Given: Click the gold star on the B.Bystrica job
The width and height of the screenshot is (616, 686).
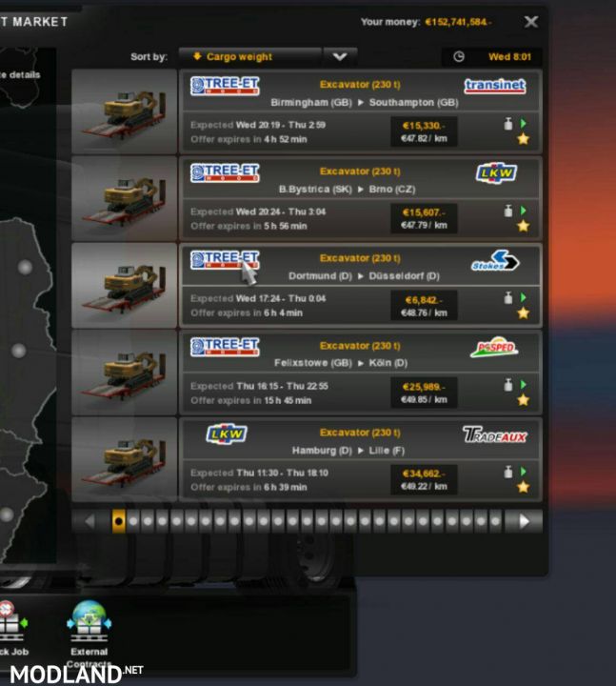Looking at the screenshot, I should [524, 226].
